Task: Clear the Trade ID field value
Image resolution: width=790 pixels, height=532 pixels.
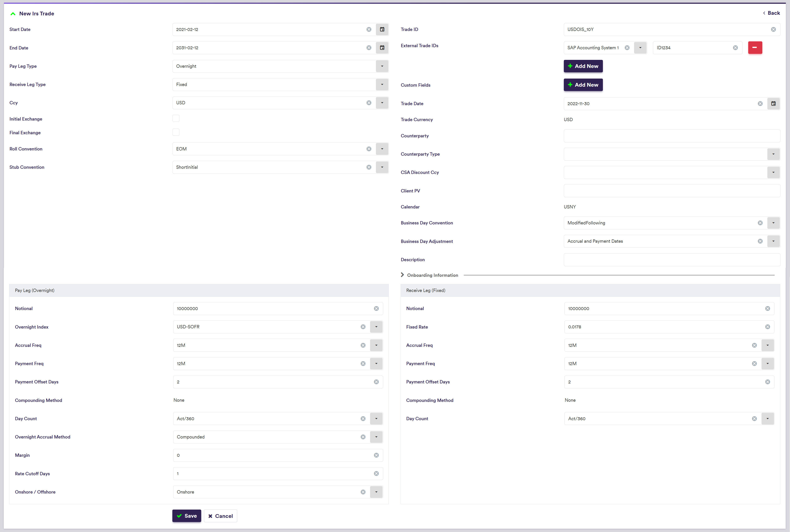Action: tap(773, 30)
